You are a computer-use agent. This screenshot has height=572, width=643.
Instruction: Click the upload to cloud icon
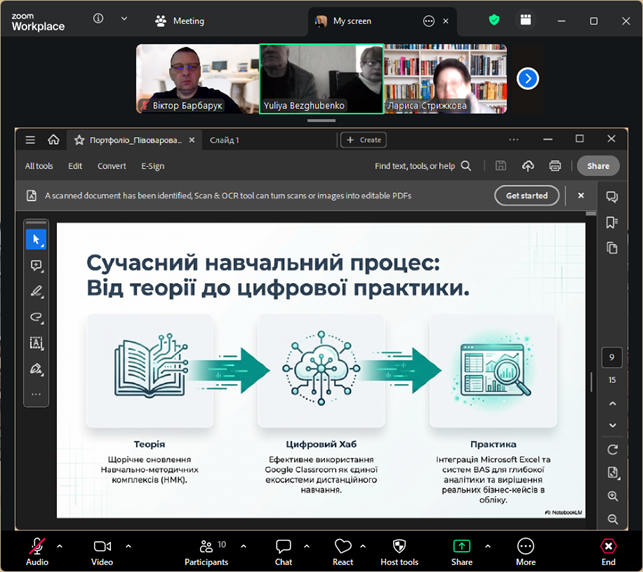click(528, 166)
